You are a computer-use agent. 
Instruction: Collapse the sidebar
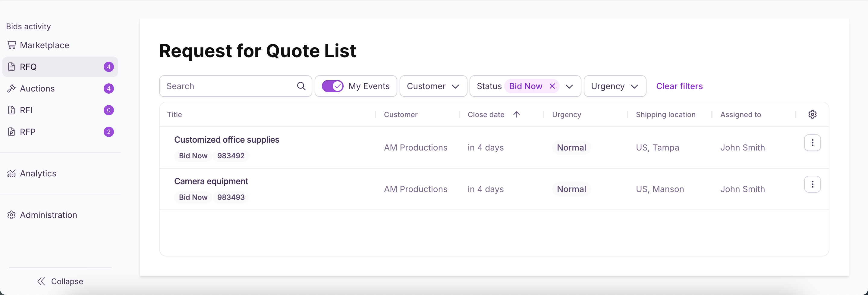[60, 281]
